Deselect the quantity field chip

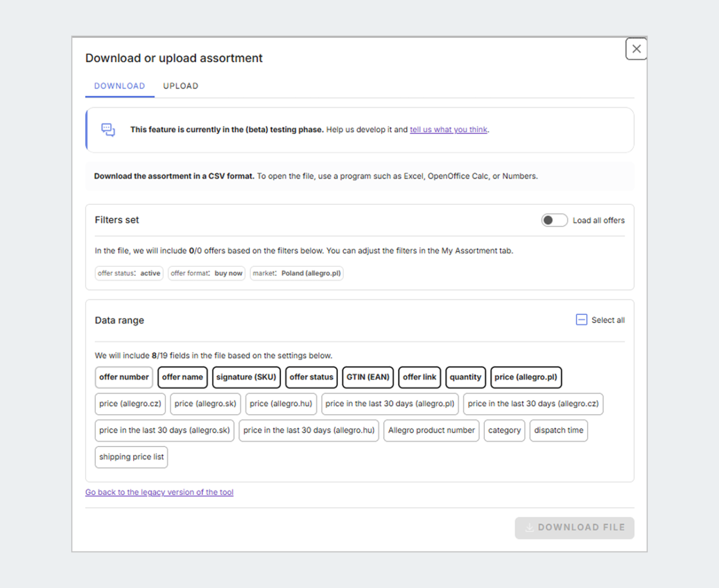tap(466, 377)
